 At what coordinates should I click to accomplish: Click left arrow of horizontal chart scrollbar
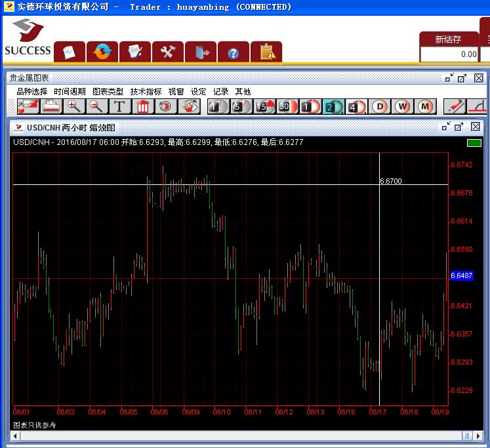(x=15, y=436)
